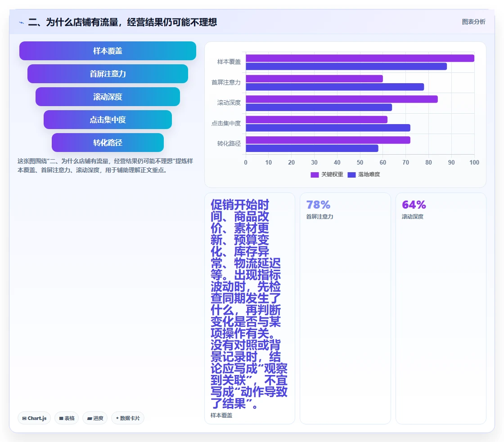Click the large 促销开始时间 paragraph text
This screenshot has height=442, width=504.
click(x=249, y=304)
